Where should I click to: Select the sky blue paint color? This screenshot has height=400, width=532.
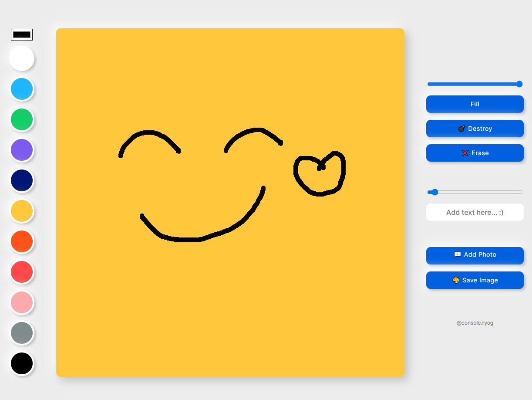pos(22,89)
